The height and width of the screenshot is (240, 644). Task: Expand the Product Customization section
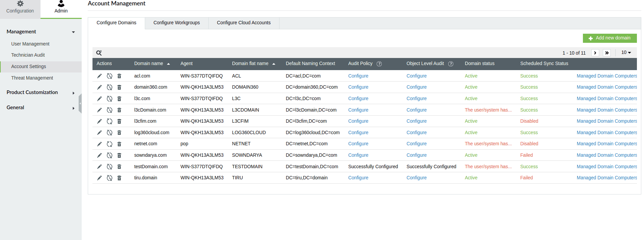(73, 93)
